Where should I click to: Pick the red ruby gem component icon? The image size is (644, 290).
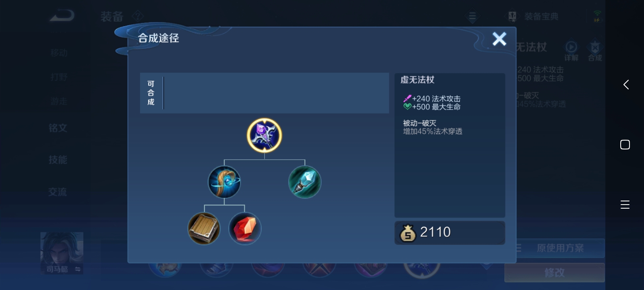click(x=245, y=228)
